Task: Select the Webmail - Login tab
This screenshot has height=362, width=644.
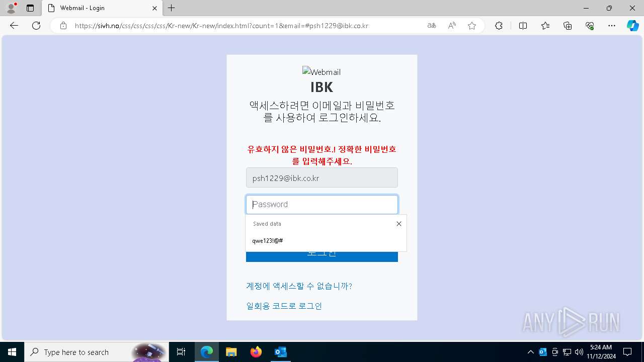Action: (102, 8)
